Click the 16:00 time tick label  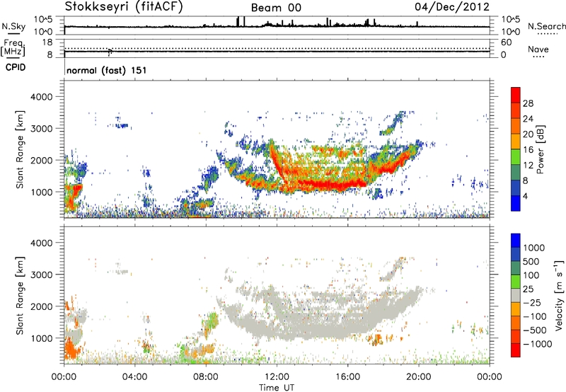[347, 377]
